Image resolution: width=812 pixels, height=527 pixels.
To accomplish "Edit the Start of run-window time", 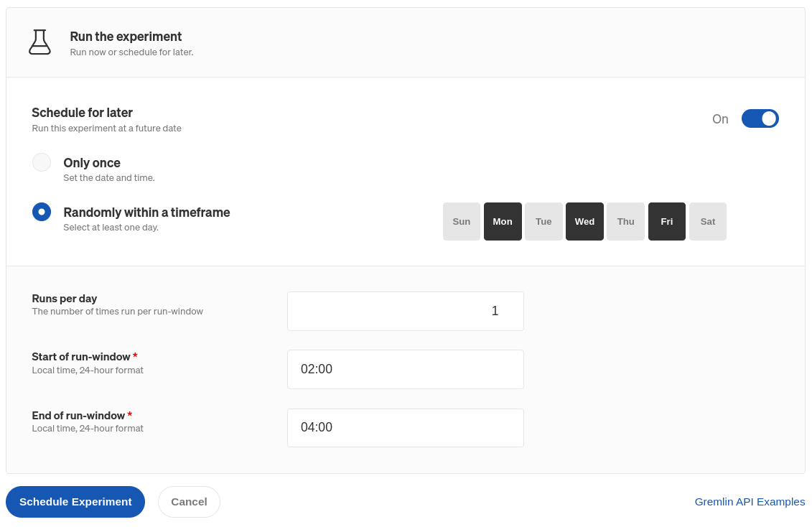I will (406, 369).
